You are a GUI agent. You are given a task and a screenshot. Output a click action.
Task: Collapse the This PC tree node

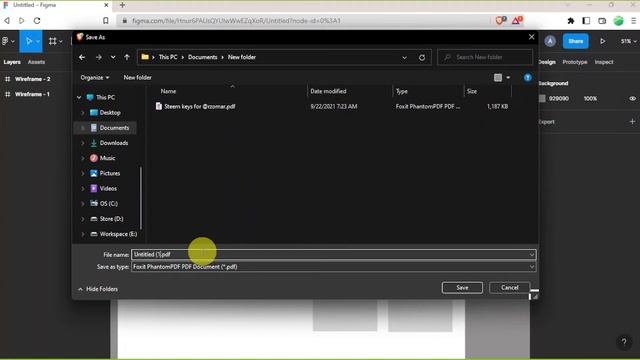tap(79, 97)
